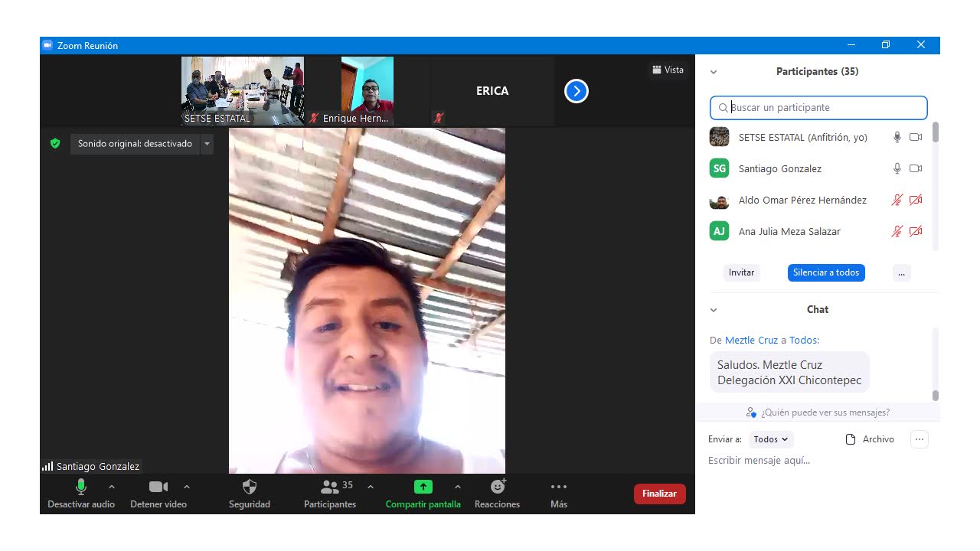Click Santiago Gonzalez main speaker video
Screen dimensions: 980x551
[x=367, y=301]
